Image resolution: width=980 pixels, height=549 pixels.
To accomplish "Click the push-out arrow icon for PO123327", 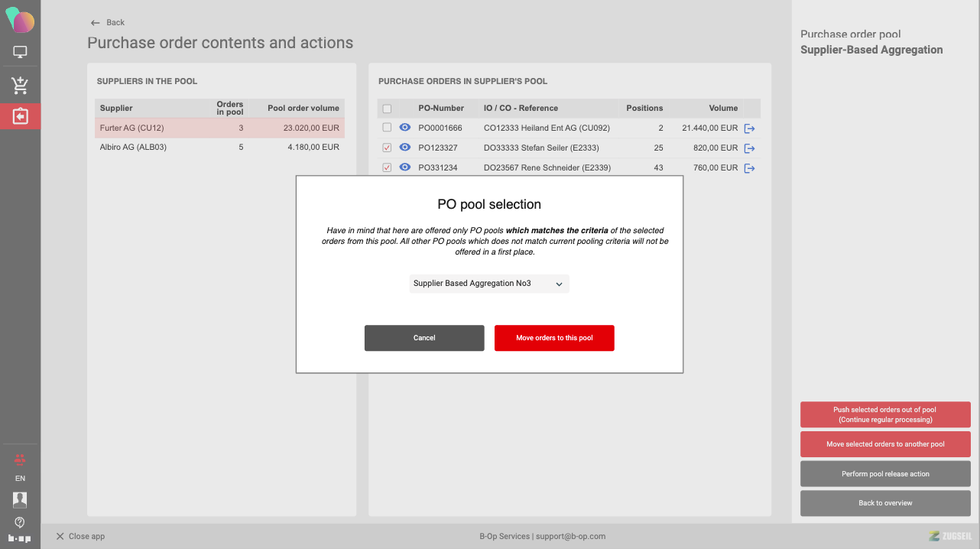I will point(749,148).
